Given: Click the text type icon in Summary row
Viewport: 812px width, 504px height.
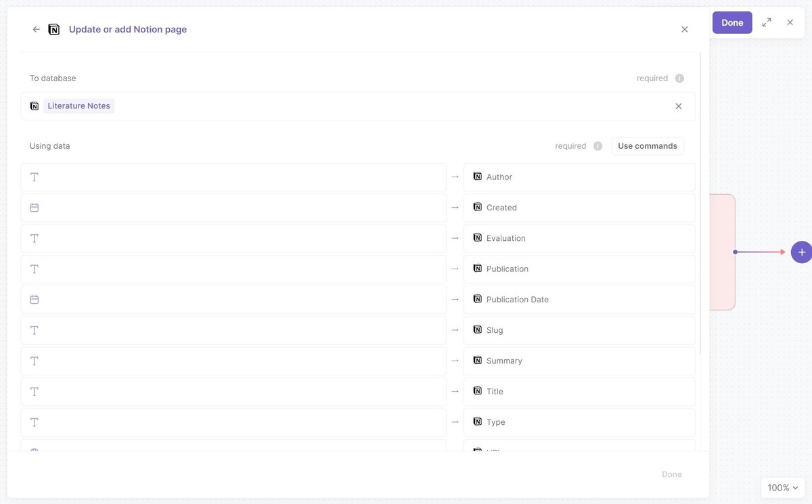Looking at the screenshot, I should pyautogui.click(x=35, y=361).
